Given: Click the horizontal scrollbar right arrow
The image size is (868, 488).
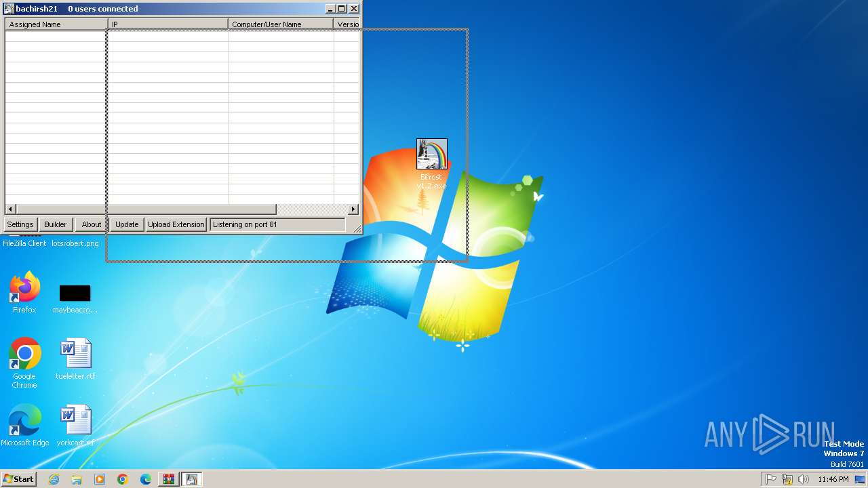Looking at the screenshot, I should (353, 209).
